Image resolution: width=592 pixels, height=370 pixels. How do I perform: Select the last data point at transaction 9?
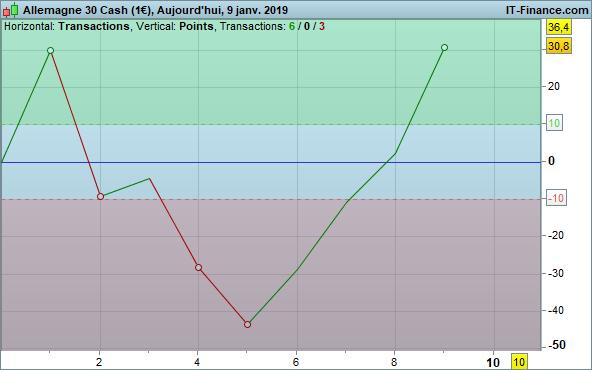click(444, 48)
